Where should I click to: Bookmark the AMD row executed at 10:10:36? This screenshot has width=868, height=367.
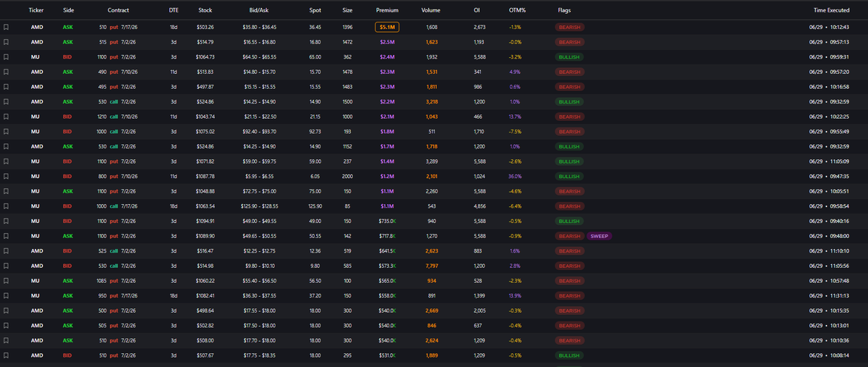point(7,340)
